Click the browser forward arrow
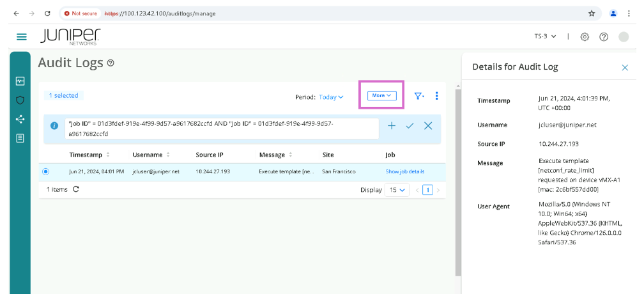The width and height of the screenshot is (644, 298). coord(32,13)
